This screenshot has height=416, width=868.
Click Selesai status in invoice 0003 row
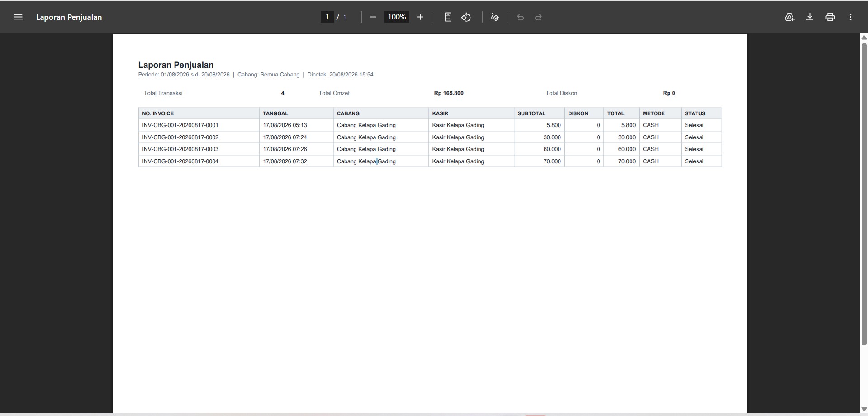tap(694, 149)
